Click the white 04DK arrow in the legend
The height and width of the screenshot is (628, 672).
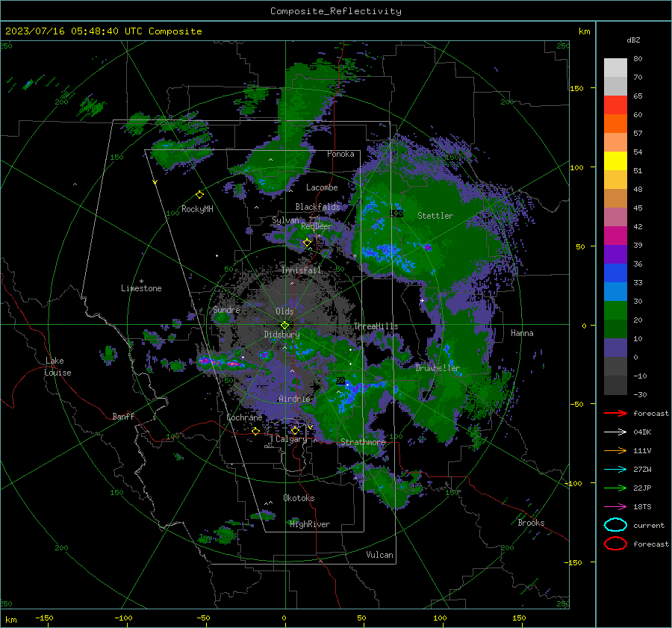pos(615,432)
